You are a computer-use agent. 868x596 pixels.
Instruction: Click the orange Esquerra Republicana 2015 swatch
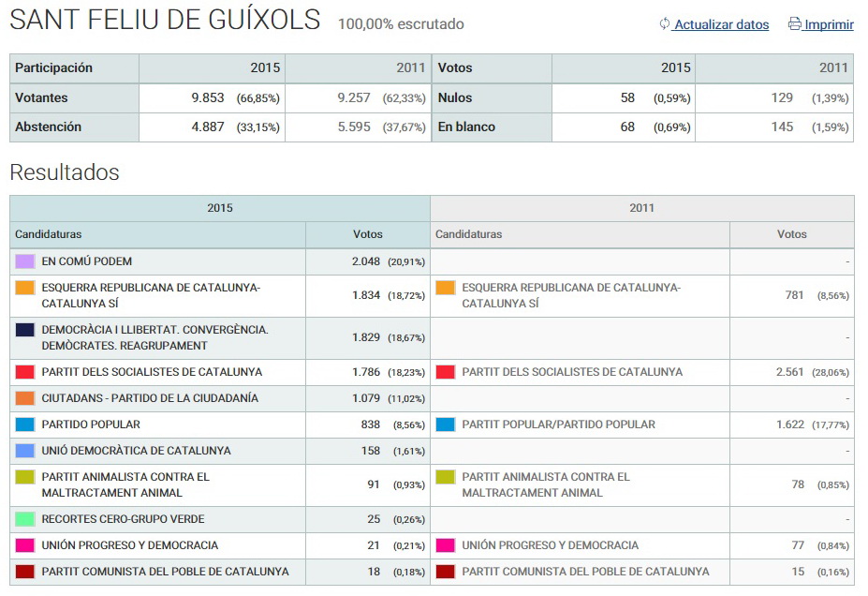(25, 289)
